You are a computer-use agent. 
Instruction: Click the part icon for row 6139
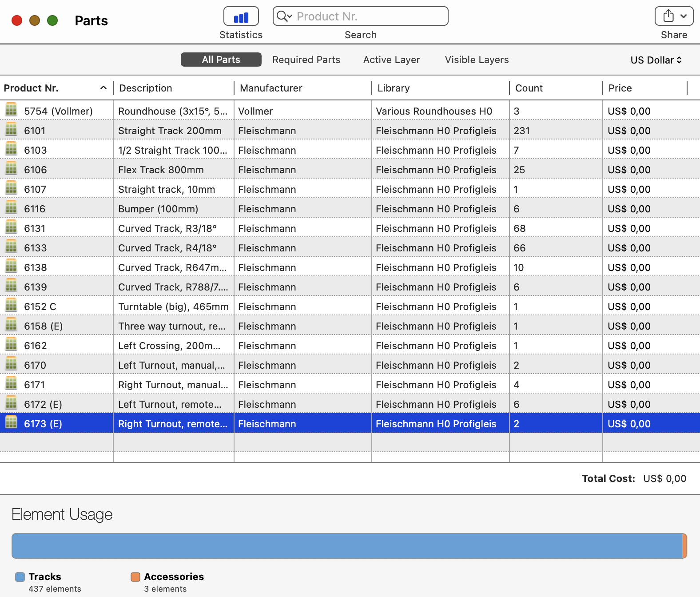pos(11,285)
